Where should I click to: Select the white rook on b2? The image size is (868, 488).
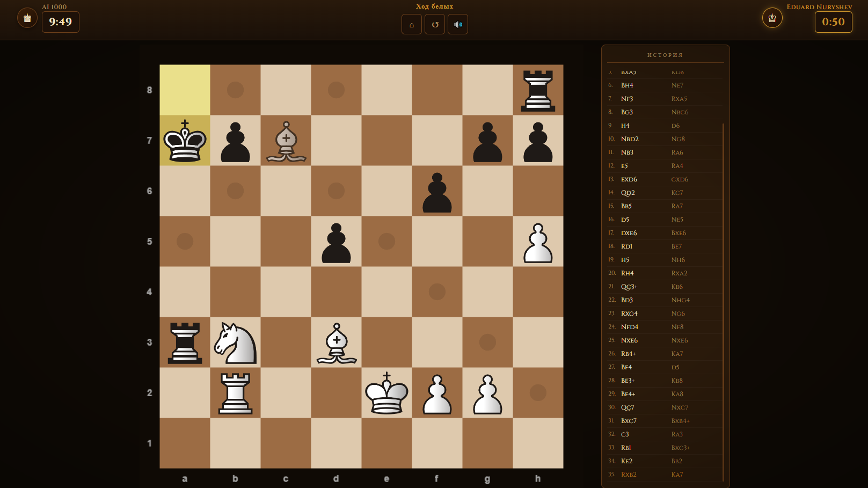point(236,393)
